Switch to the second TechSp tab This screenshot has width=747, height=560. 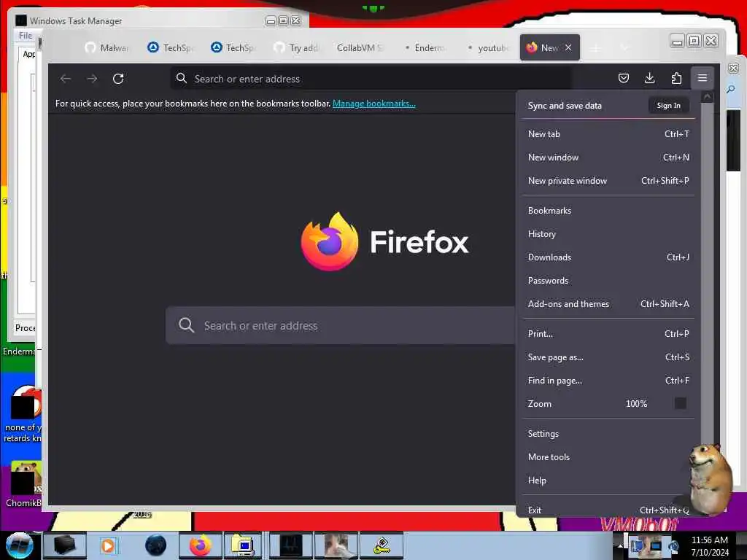233,47
